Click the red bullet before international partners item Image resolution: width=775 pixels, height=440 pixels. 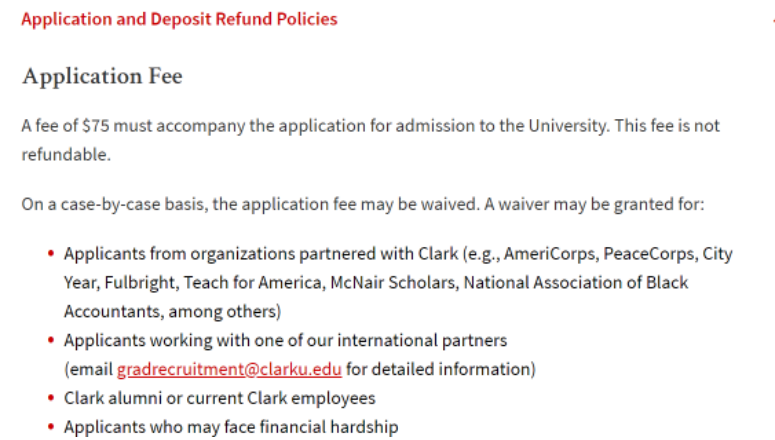pos(51,340)
